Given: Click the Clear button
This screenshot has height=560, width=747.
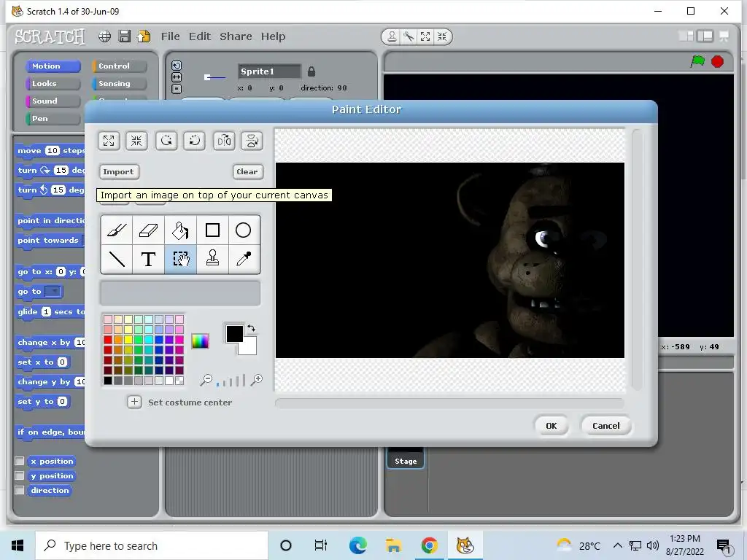Looking at the screenshot, I should click(247, 171).
